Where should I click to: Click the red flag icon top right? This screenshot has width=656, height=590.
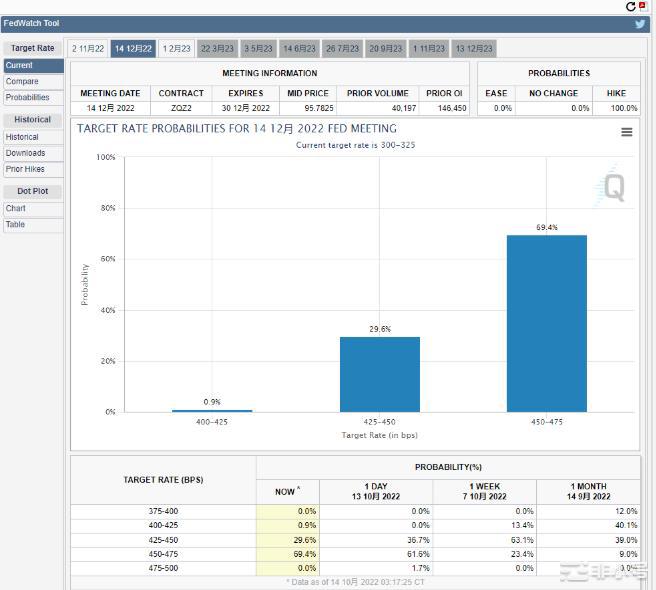642,6
